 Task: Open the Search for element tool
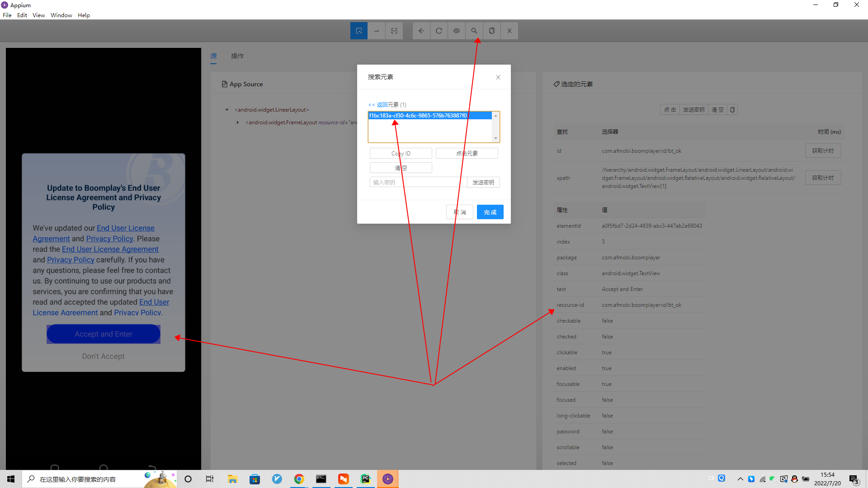(x=474, y=31)
